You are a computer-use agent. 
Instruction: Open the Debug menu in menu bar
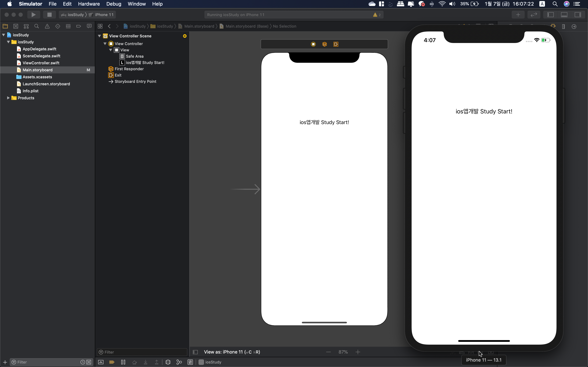[113, 4]
